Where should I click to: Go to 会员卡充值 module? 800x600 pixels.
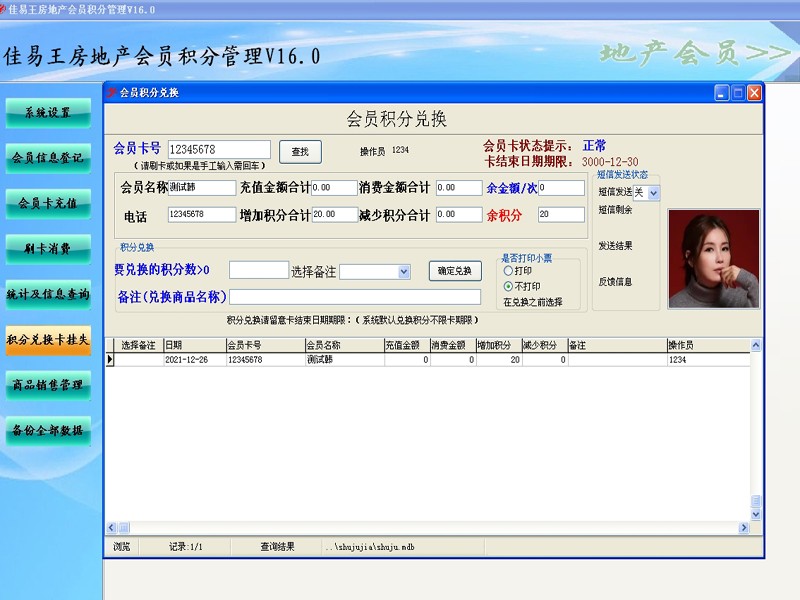tap(48, 202)
